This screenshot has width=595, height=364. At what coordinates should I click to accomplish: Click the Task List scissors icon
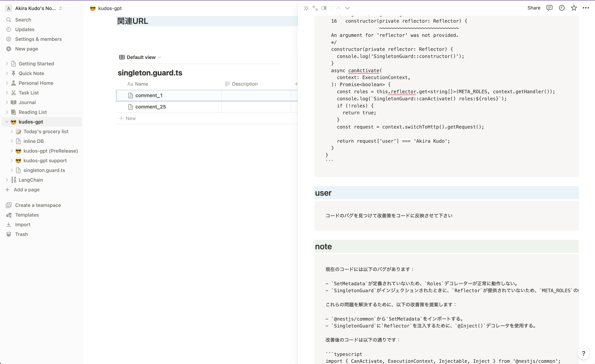coord(14,93)
